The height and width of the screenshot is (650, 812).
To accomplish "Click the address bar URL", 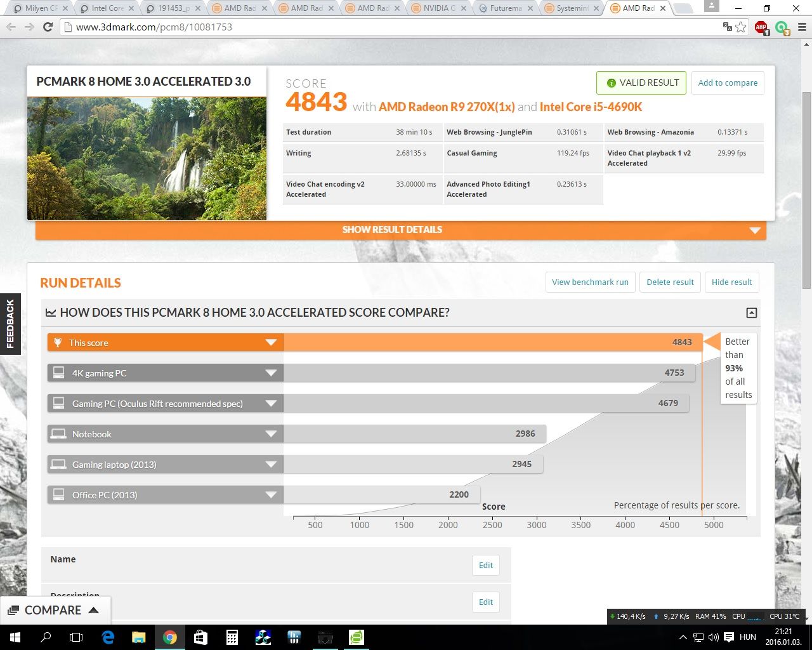I will pos(154,27).
